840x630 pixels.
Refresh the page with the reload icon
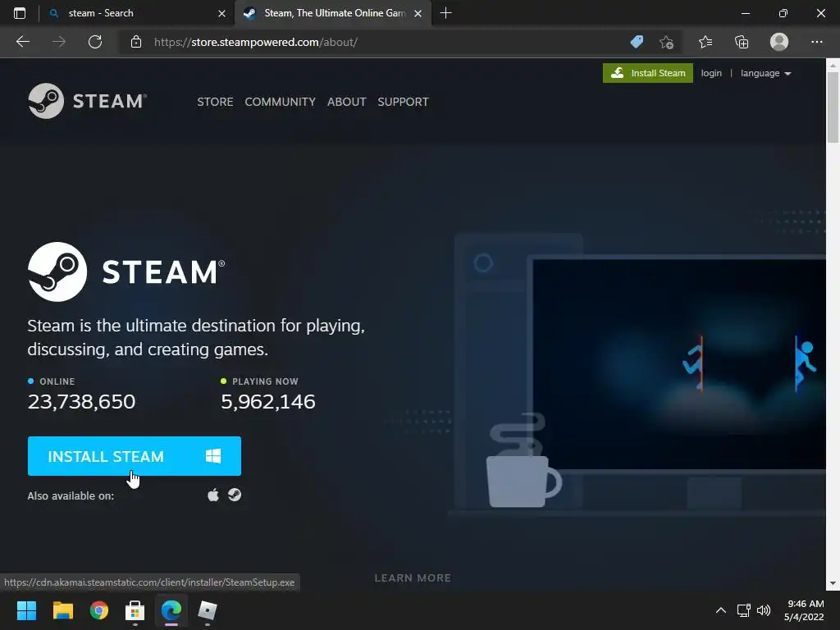[95, 42]
